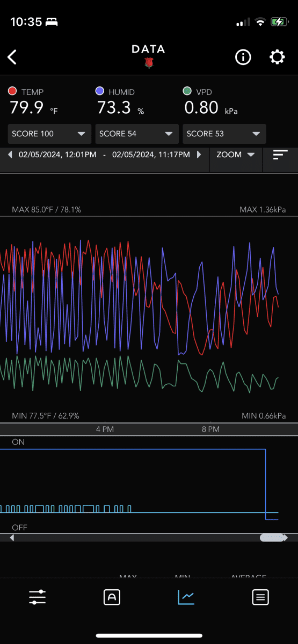Open the controls sliders tab
This screenshot has height=644, width=298.
tap(37, 597)
